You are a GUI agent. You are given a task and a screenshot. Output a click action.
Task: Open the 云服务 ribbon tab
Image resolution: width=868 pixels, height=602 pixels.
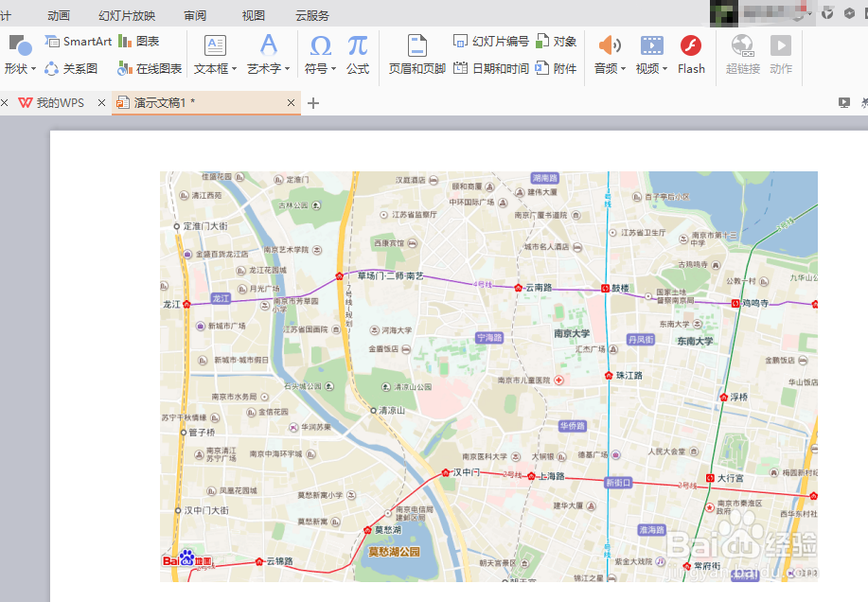[x=312, y=15]
